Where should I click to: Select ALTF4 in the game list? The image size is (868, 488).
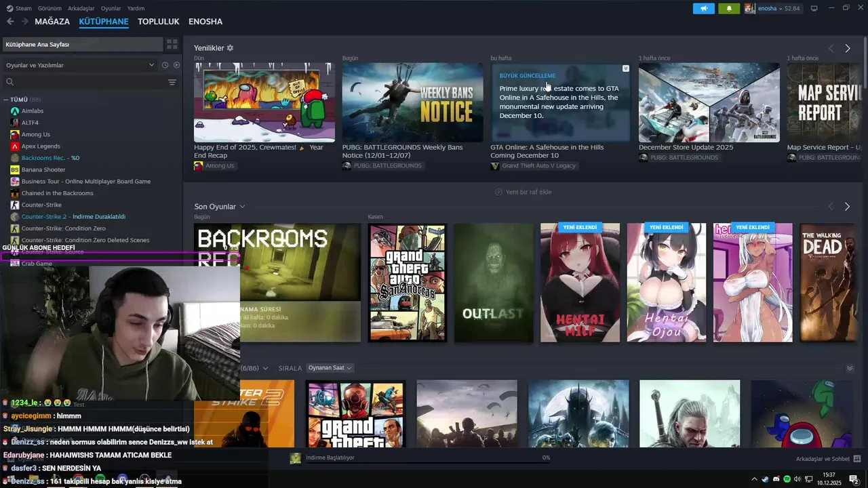(31, 123)
